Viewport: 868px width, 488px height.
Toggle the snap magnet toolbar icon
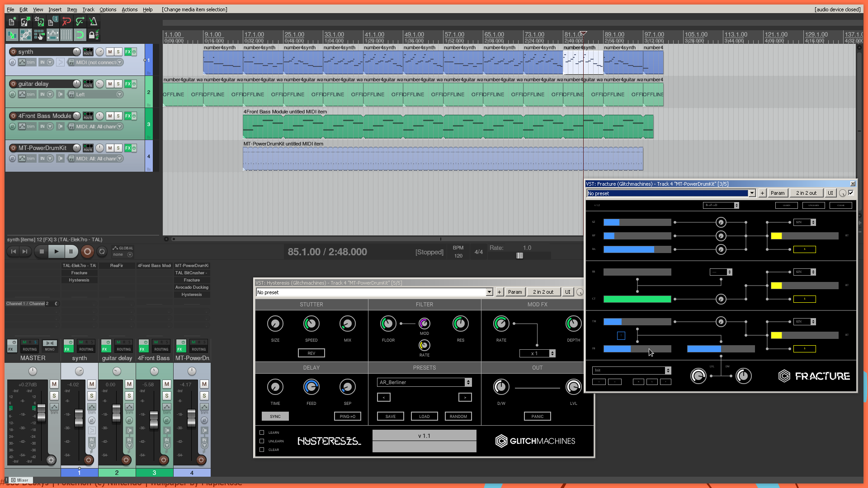click(x=80, y=35)
